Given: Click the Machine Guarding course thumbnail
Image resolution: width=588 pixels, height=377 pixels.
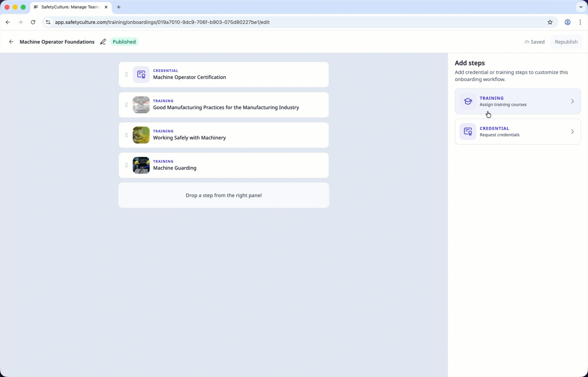Looking at the screenshot, I should click(x=141, y=165).
